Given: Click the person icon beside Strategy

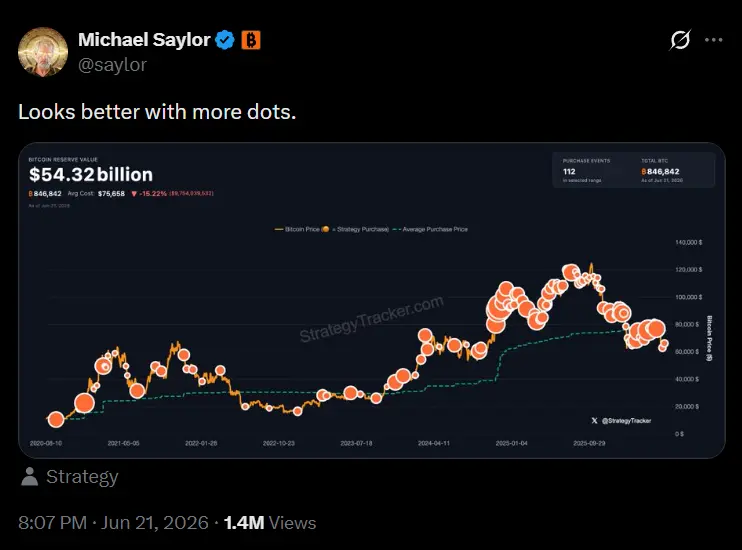Looking at the screenshot, I should (29, 477).
